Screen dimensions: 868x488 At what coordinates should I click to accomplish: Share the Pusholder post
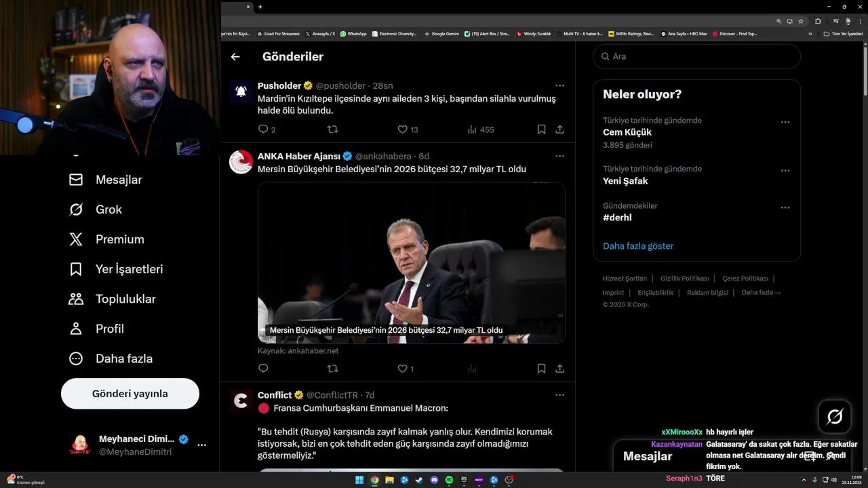click(559, 129)
